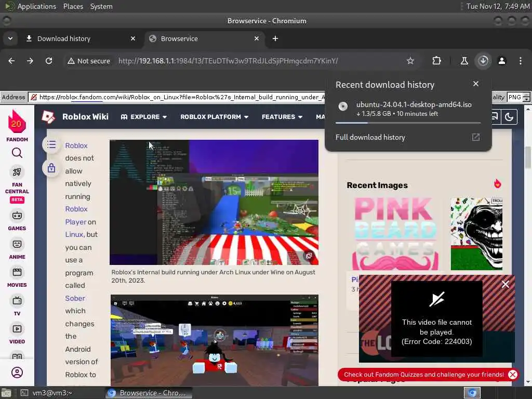Follow the Player article link
Viewport: 532px width, 399px height.
pyautogui.click(x=76, y=222)
